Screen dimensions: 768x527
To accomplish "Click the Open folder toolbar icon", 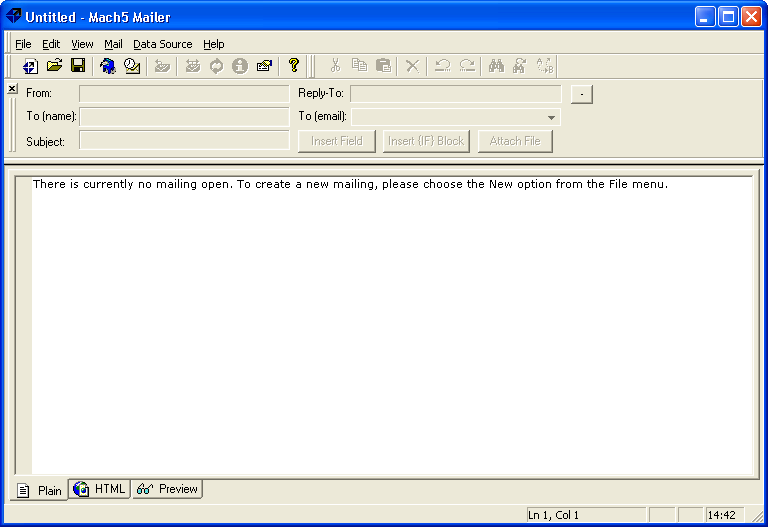I will (54, 66).
